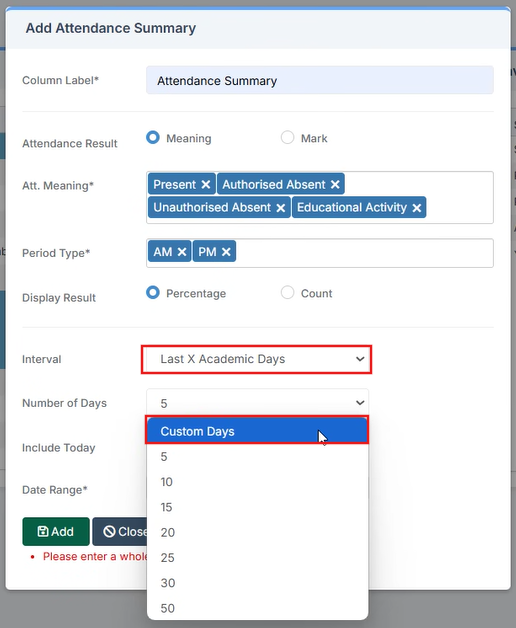Choose Custom Days from the list
Viewport: 516px width, 628px height.
(x=257, y=431)
